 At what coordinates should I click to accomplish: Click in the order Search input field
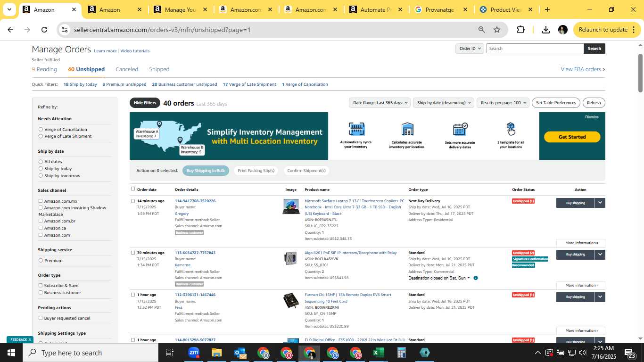tap(535, 49)
